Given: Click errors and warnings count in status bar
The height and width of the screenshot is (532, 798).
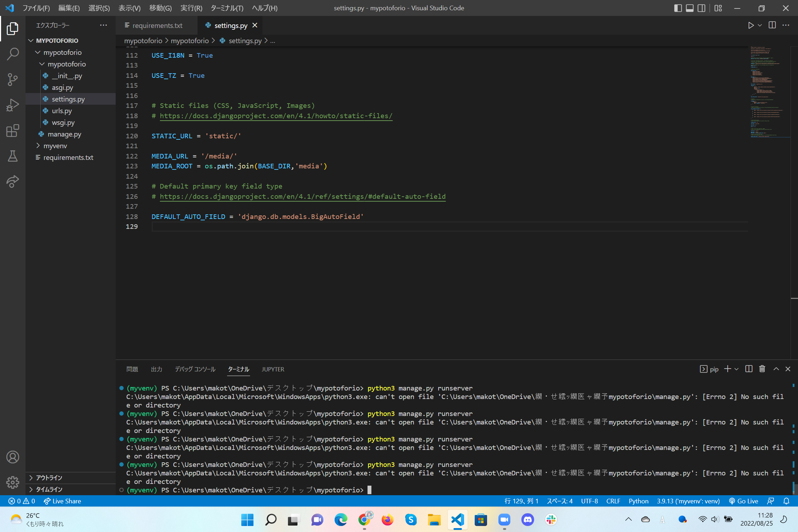Looking at the screenshot, I should tap(22, 501).
